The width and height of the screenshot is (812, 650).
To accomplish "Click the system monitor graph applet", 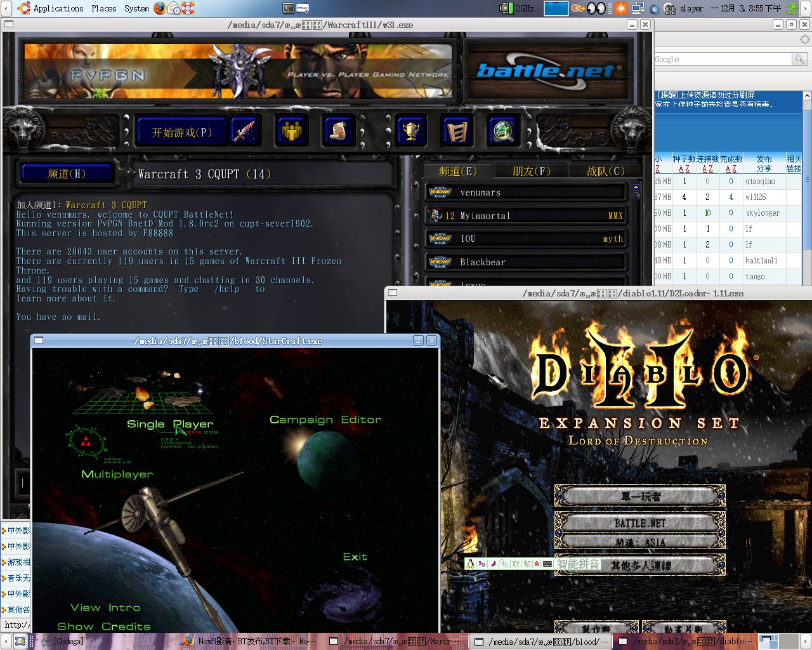I will click(556, 8).
